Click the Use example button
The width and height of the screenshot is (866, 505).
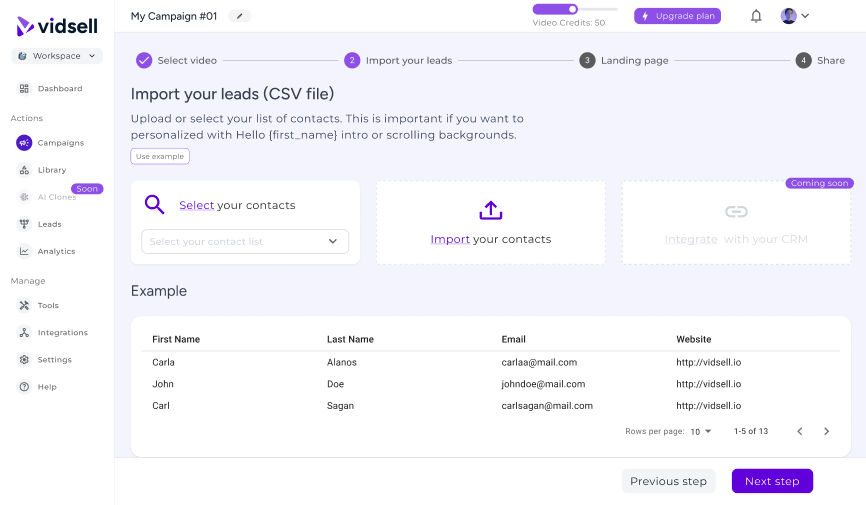160,156
